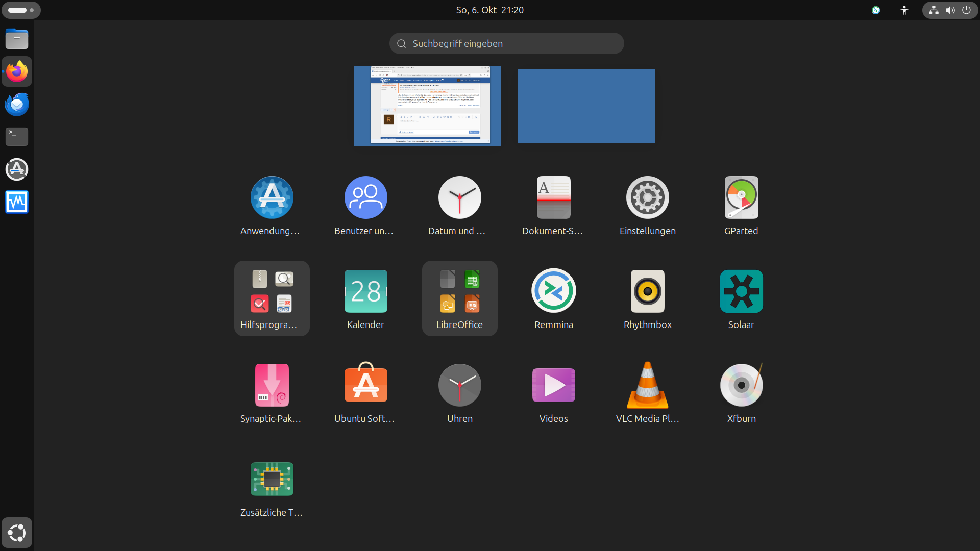Open Remmina remote desktop app
980x551 pixels.
click(553, 291)
